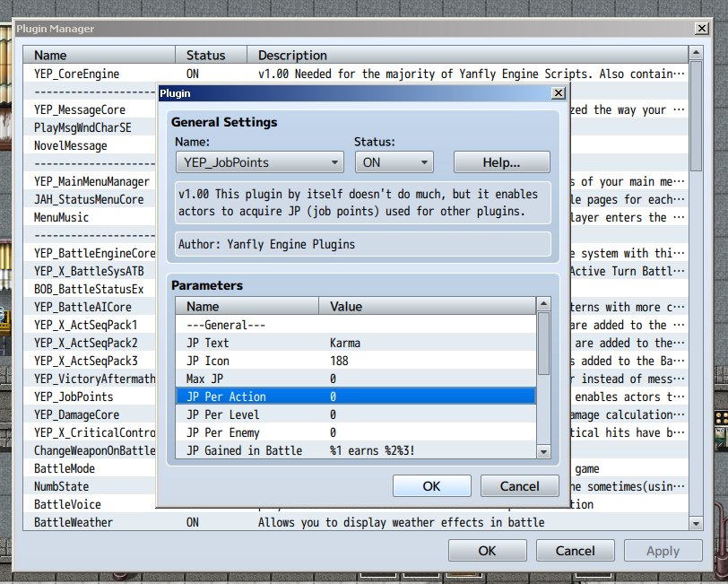Select JAH_StatusMenuCore in the plugin list

(89, 199)
